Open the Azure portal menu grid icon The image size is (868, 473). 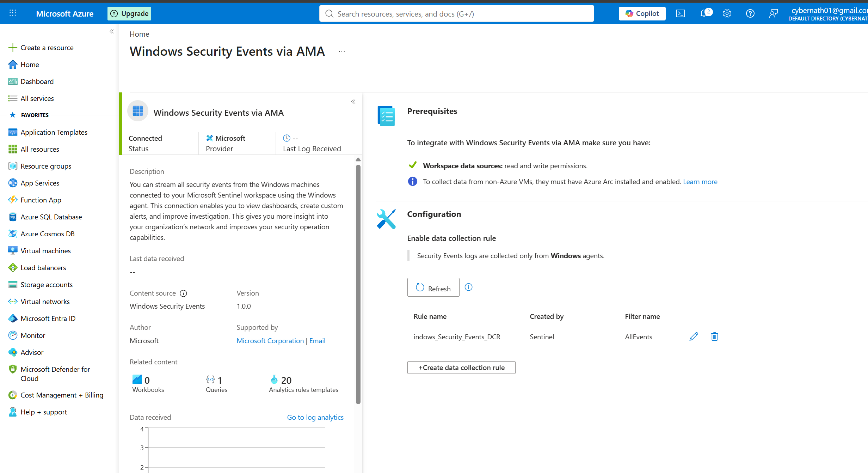tap(13, 13)
